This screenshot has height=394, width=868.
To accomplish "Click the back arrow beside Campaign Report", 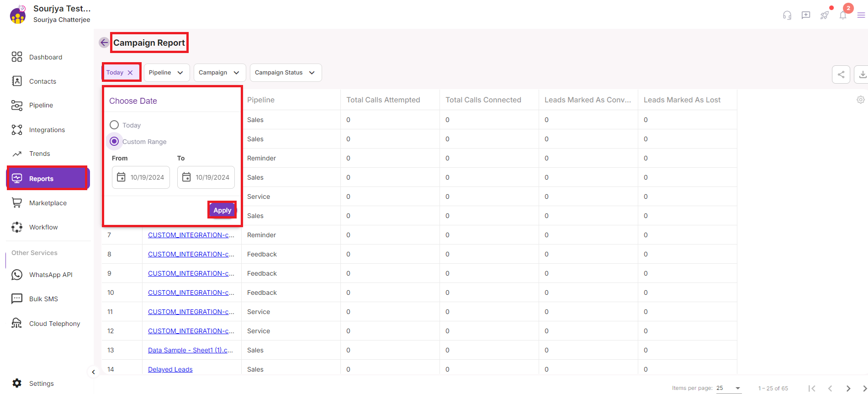I will 104,43.
